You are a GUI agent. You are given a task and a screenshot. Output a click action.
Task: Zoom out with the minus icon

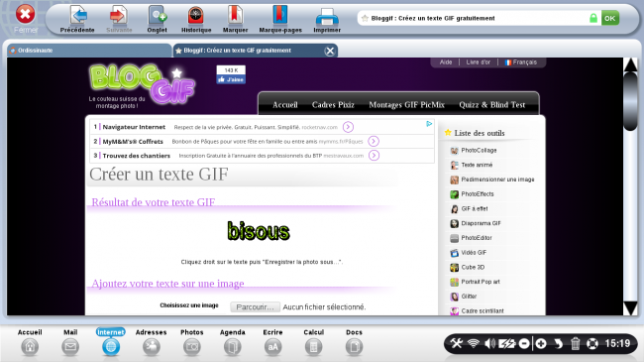click(x=524, y=343)
